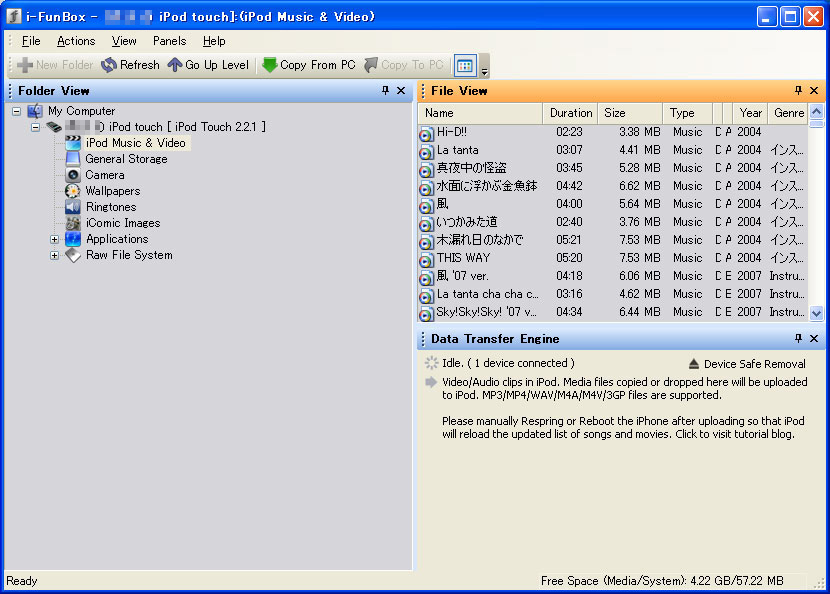
Task: Open the Help menu
Action: [214, 41]
